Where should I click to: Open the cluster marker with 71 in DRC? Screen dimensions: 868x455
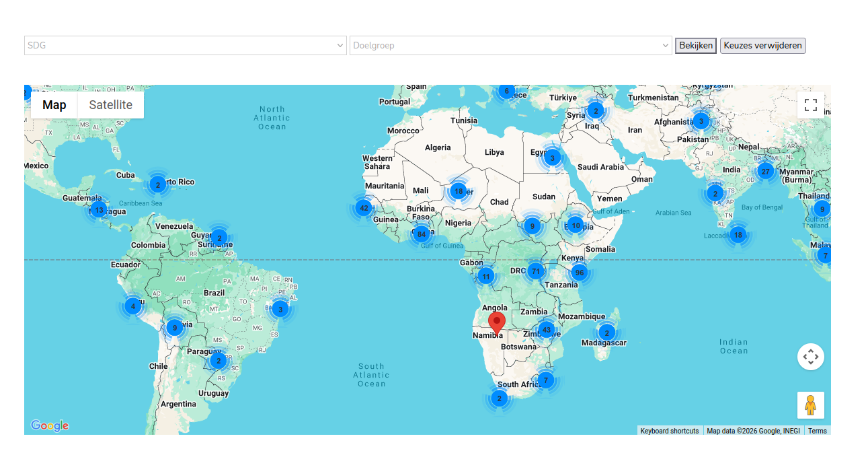(535, 271)
